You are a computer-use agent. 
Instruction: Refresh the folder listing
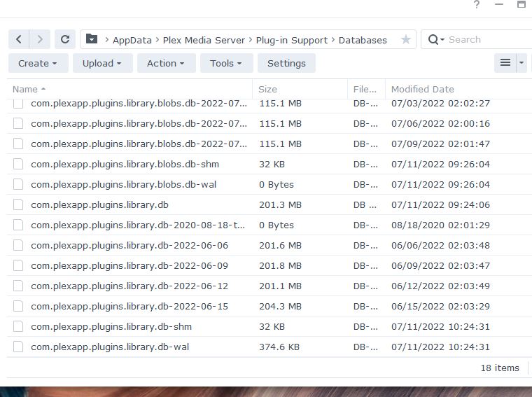[x=65, y=39]
